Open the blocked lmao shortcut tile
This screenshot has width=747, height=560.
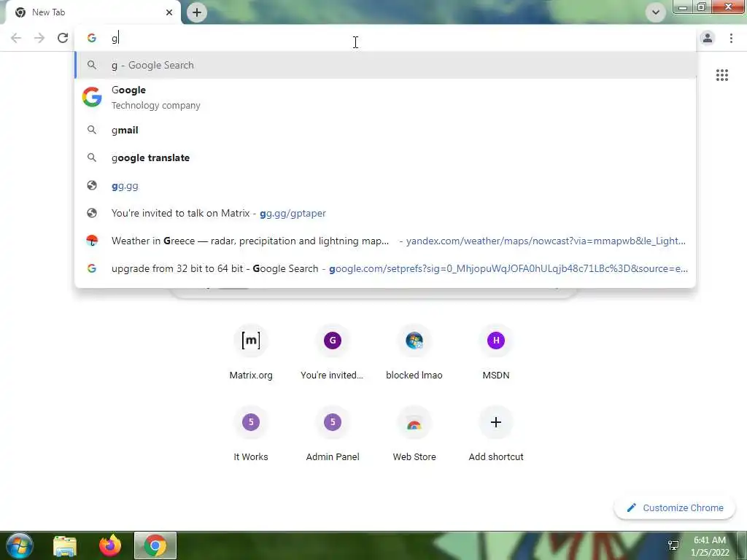point(414,352)
